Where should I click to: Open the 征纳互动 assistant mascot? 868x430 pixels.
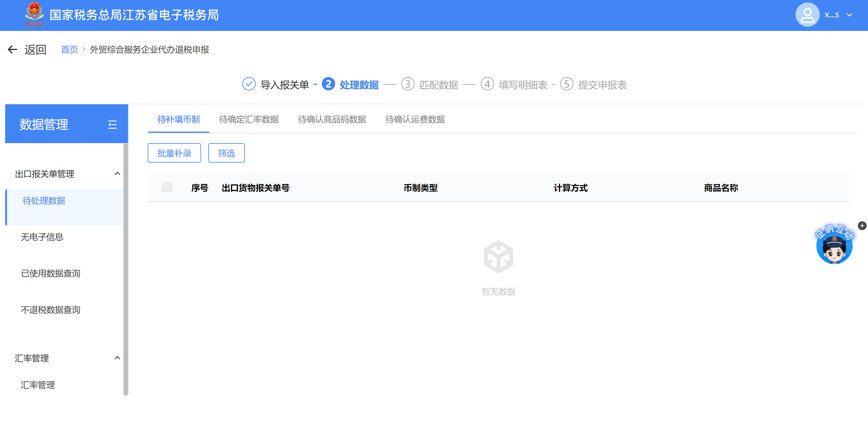click(834, 248)
